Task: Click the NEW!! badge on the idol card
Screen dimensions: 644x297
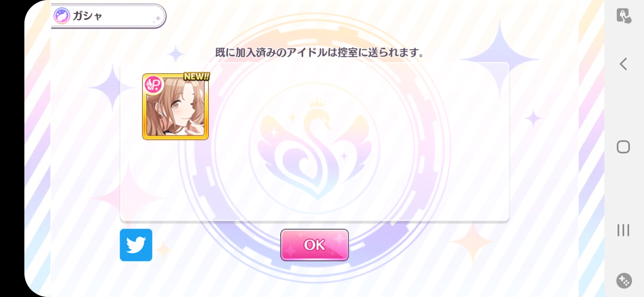Action: coord(197,77)
